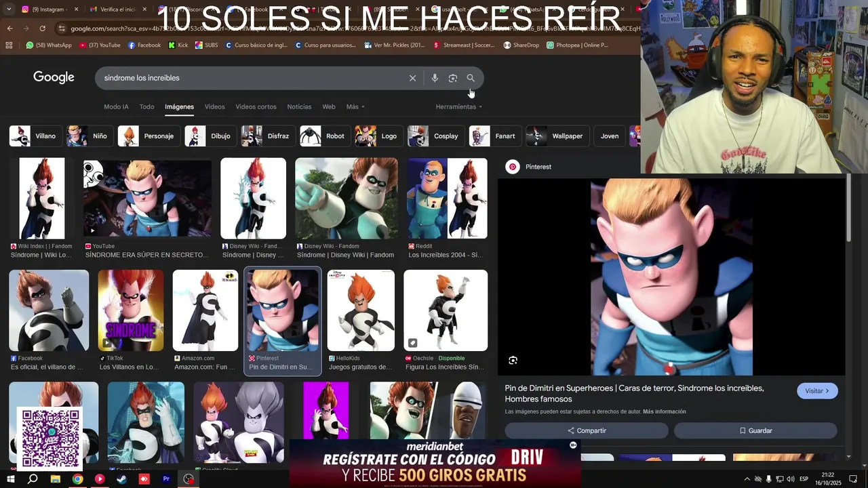868x488 pixels.
Task: Open the Windows Start menu
Action: [10, 479]
